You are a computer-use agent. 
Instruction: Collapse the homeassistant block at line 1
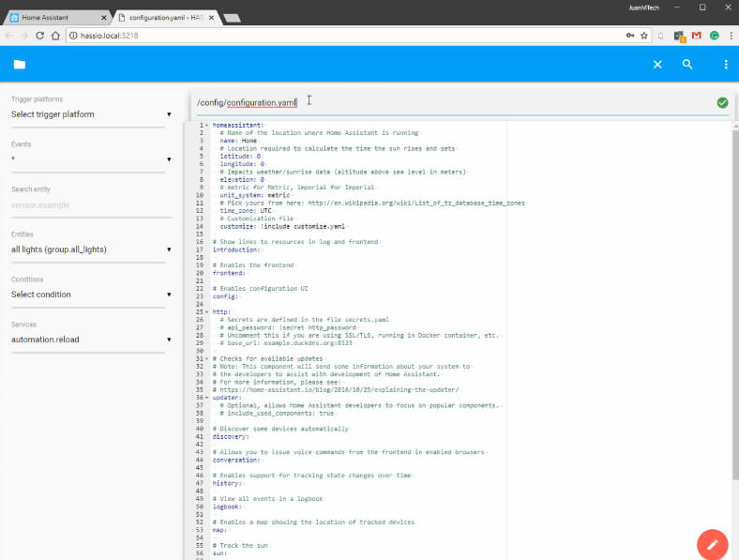[207, 126]
